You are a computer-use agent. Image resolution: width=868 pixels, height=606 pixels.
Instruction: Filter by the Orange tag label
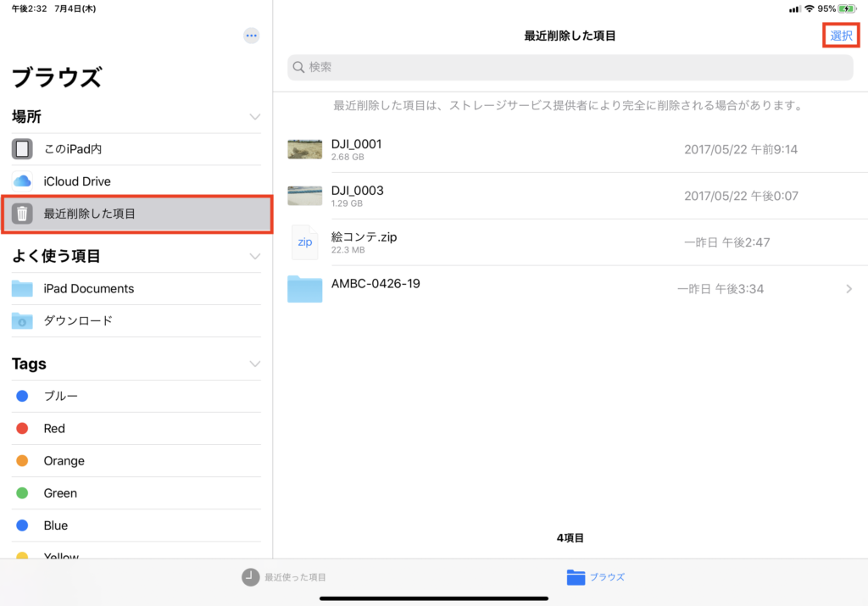pyautogui.click(x=64, y=460)
